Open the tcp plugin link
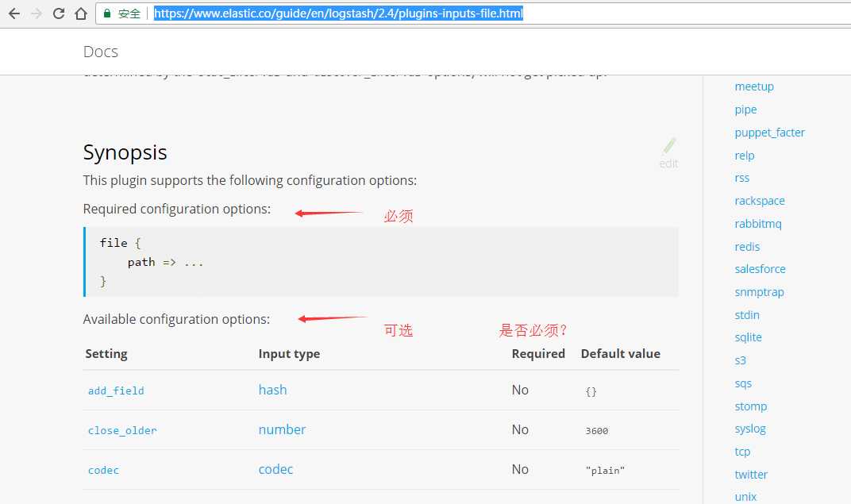This screenshot has width=851, height=504. click(742, 452)
